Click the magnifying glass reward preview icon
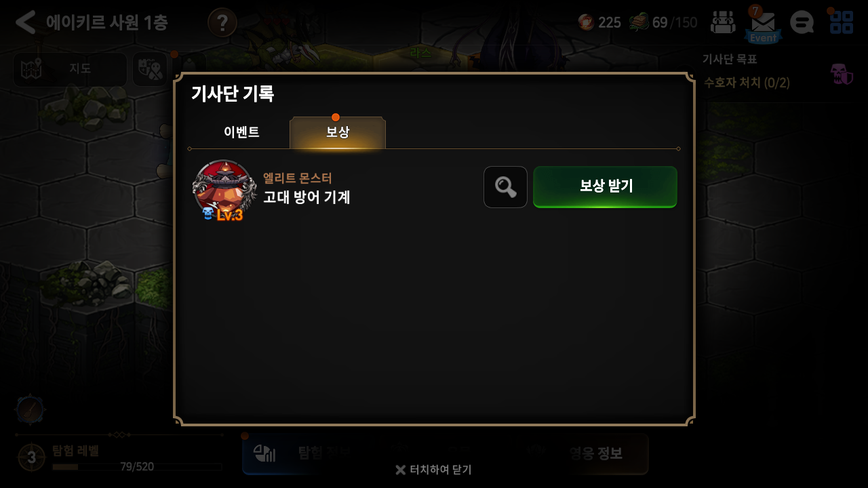 click(x=505, y=187)
